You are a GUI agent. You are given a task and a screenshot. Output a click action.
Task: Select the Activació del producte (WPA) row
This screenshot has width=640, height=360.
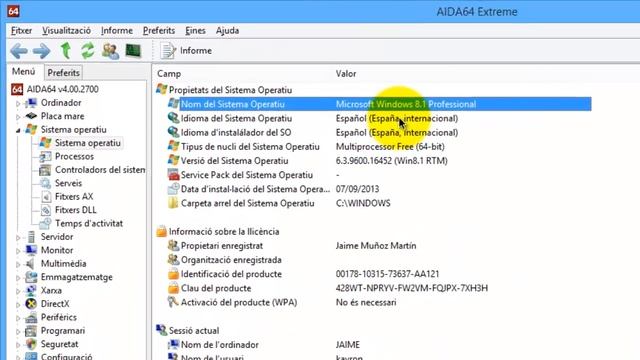pyautogui.click(x=380, y=302)
